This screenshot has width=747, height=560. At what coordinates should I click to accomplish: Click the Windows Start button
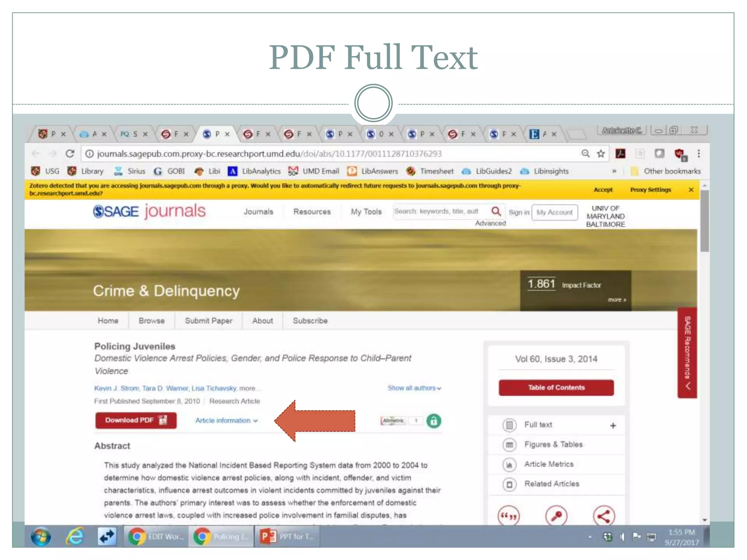point(41,537)
